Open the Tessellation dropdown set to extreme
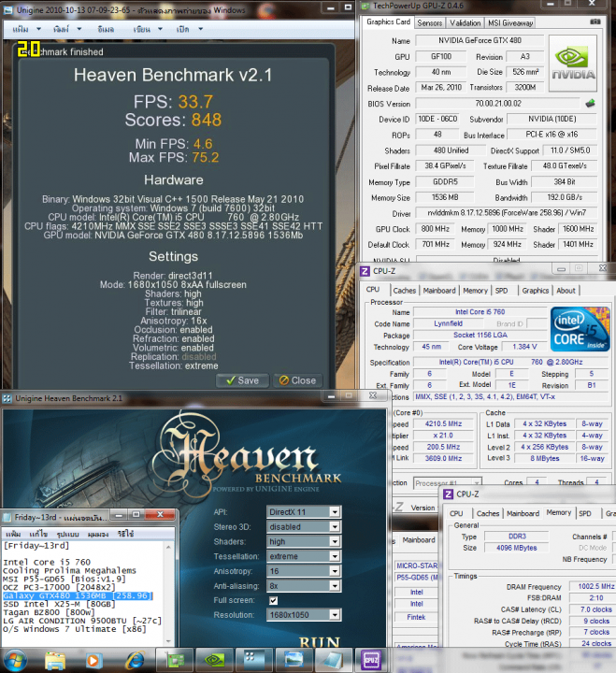Image resolution: width=616 pixels, height=673 pixels. pyautogui.click(x=304, y=556)
